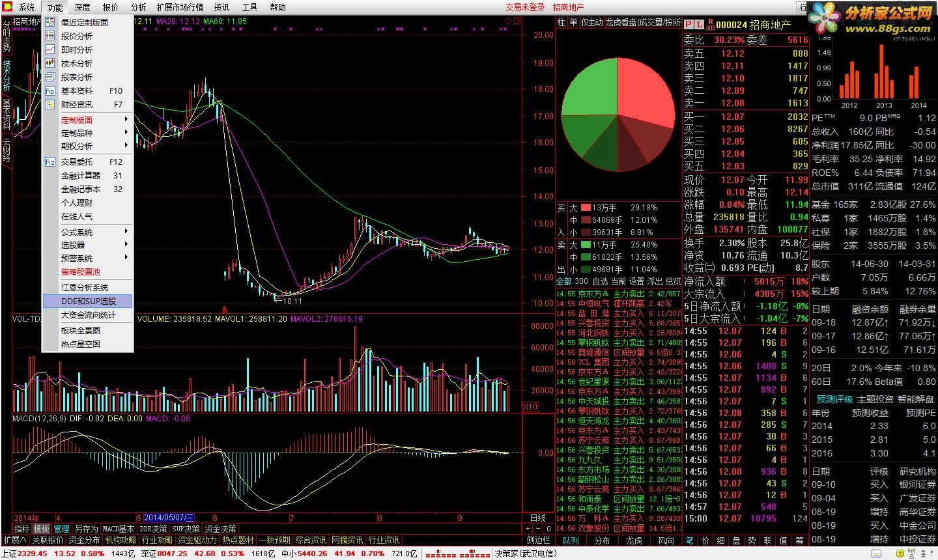Select the DDE决策 template tab
Screen dimensions: 938x560
pyautogui.click(x=154, y=529)
